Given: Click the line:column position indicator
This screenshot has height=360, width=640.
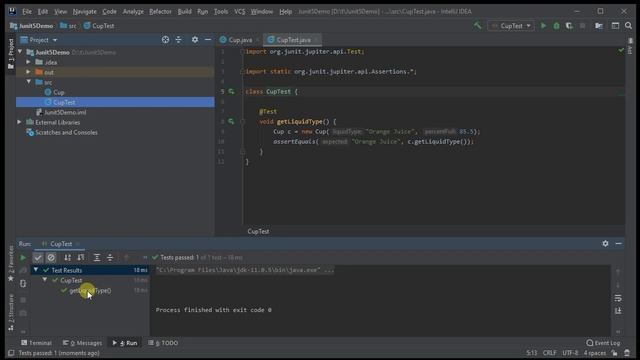Looking at the screenshot, I should point(532,353).
